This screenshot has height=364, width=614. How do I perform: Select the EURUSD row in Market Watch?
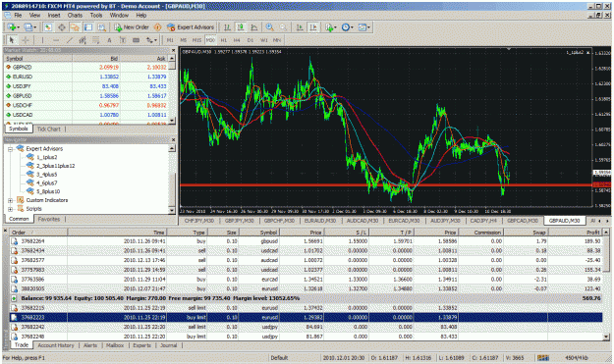click(x=89, y=77)
